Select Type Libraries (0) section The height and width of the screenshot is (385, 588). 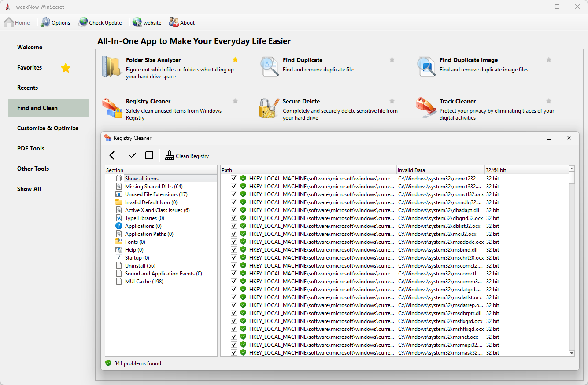click(144, 218)
